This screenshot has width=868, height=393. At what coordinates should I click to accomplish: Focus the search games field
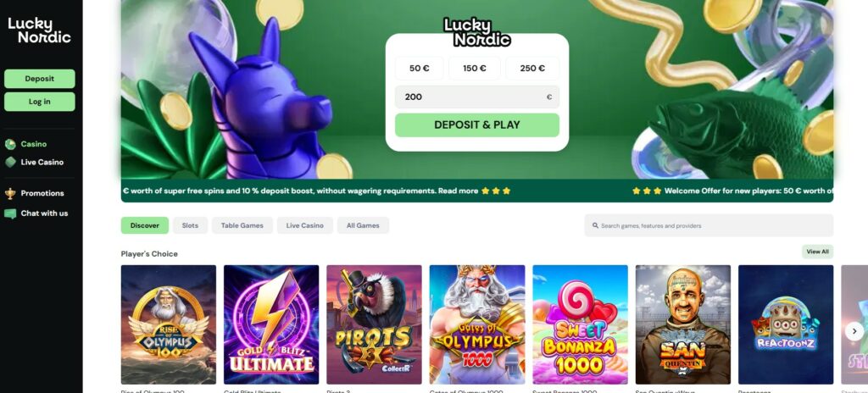(x=709, y=226)
